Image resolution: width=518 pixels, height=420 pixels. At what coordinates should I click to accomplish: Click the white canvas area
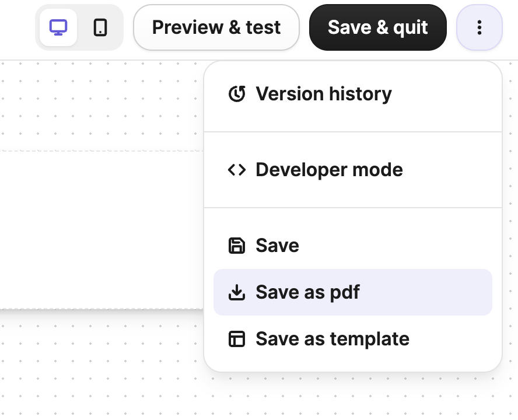[x=99, y=228]
